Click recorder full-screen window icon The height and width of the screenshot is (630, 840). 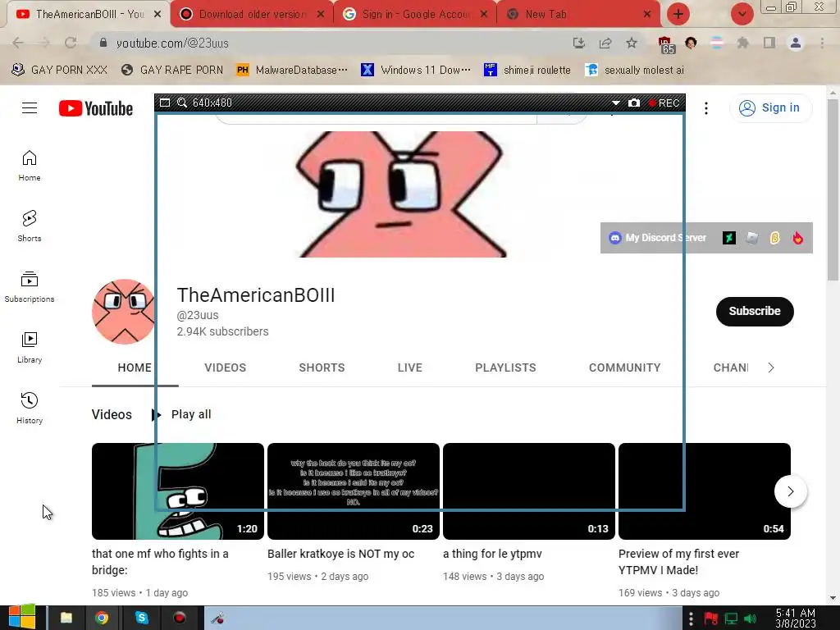165,103
